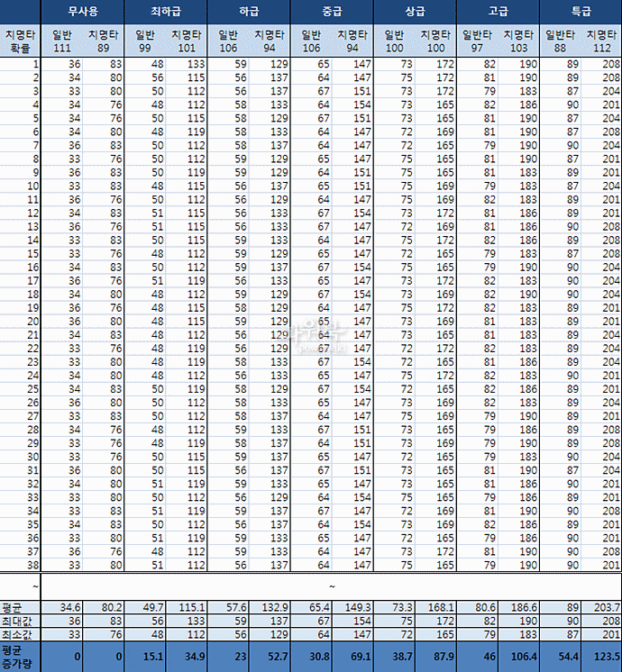The width and height of the screenshot is (622, 672).
Task: Select the 상급 header cell
Action: click(415, 11)
